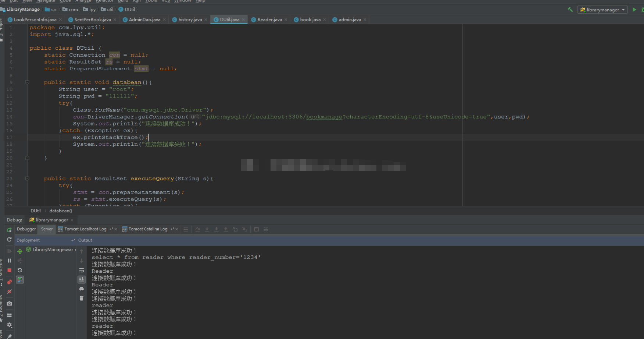Run librarymanager using green play arrow
644x339 pixels.
pyautogui.click(x=634, y=10)
